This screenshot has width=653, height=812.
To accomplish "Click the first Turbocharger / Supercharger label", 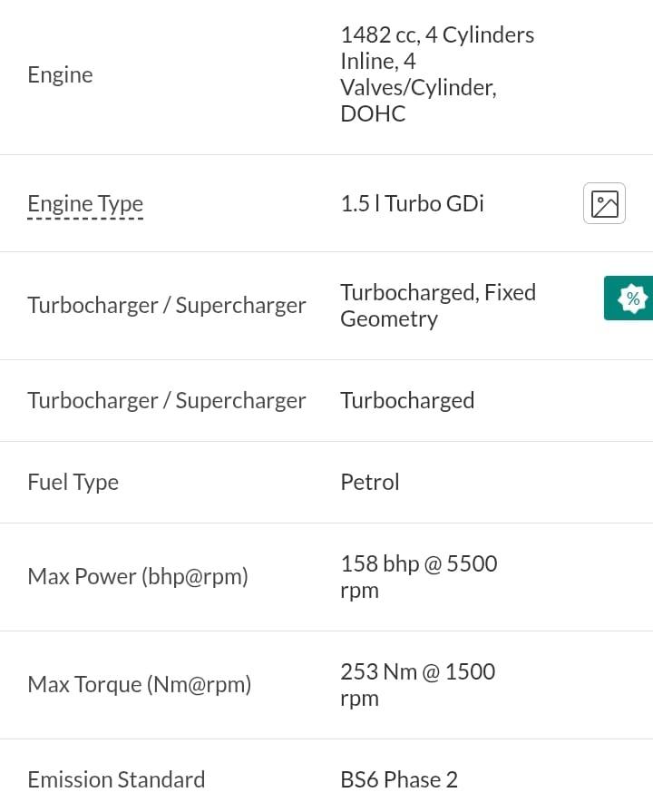I will [x=167, y=305].
